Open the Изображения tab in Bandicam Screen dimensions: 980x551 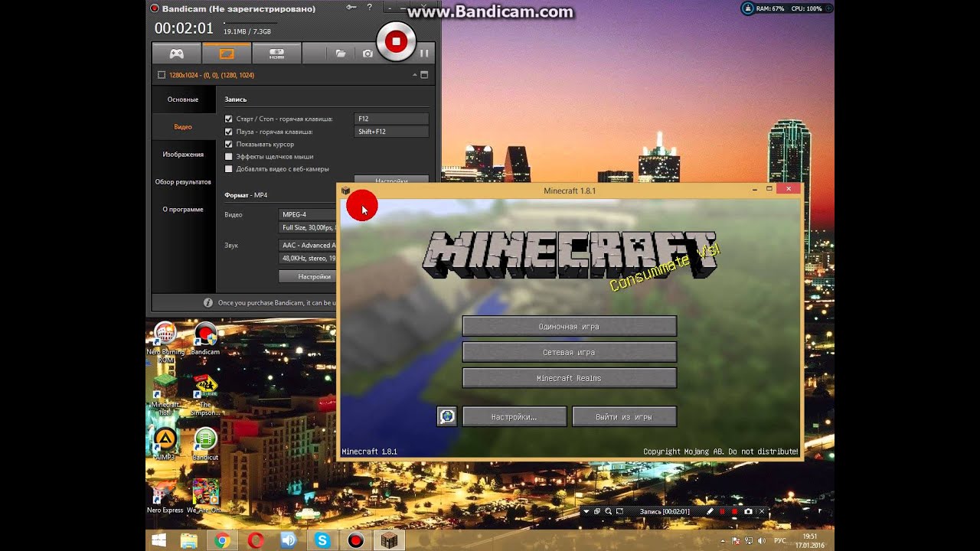(x=183, y=155)
